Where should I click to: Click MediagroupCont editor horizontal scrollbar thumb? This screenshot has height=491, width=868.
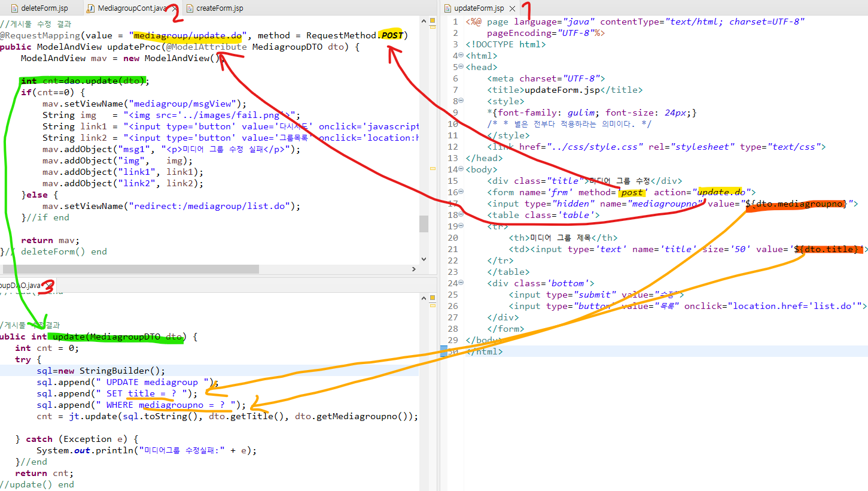[132, 269]
